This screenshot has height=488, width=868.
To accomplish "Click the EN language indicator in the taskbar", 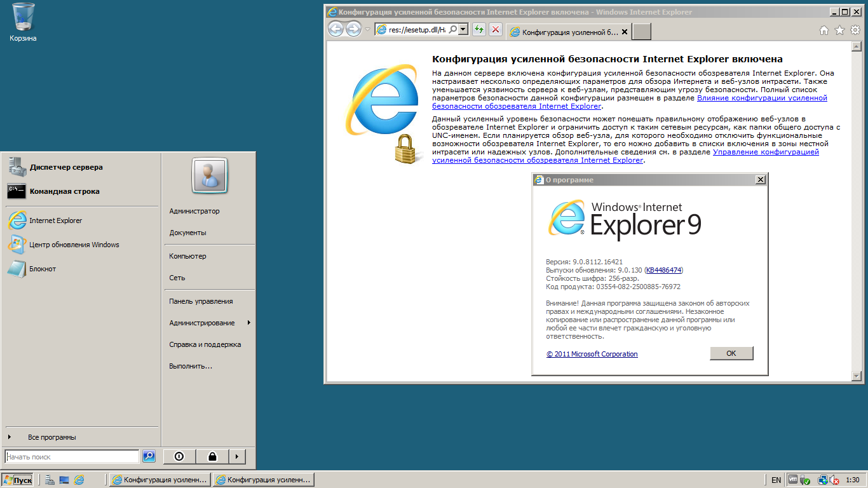I will (x=776, y=480).
